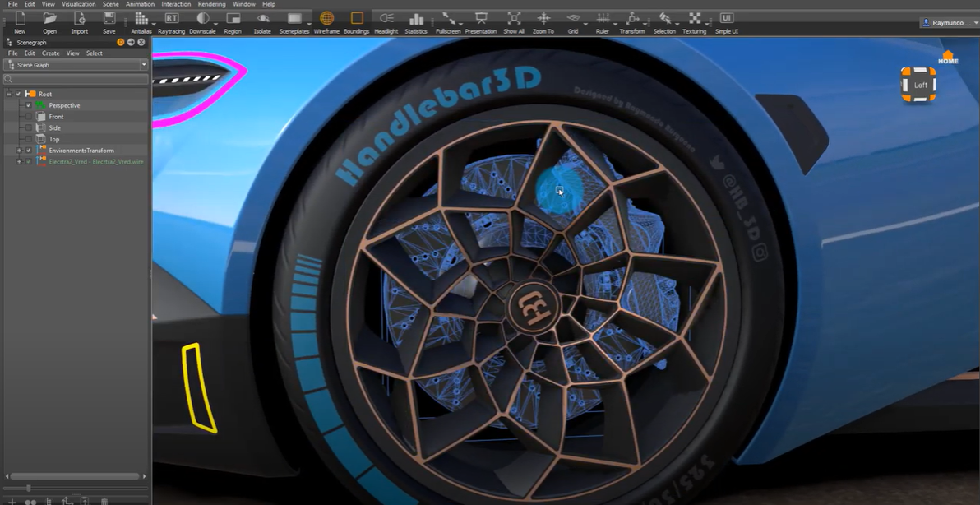Click the arrow undock icon in Scenegraph header

132,43
